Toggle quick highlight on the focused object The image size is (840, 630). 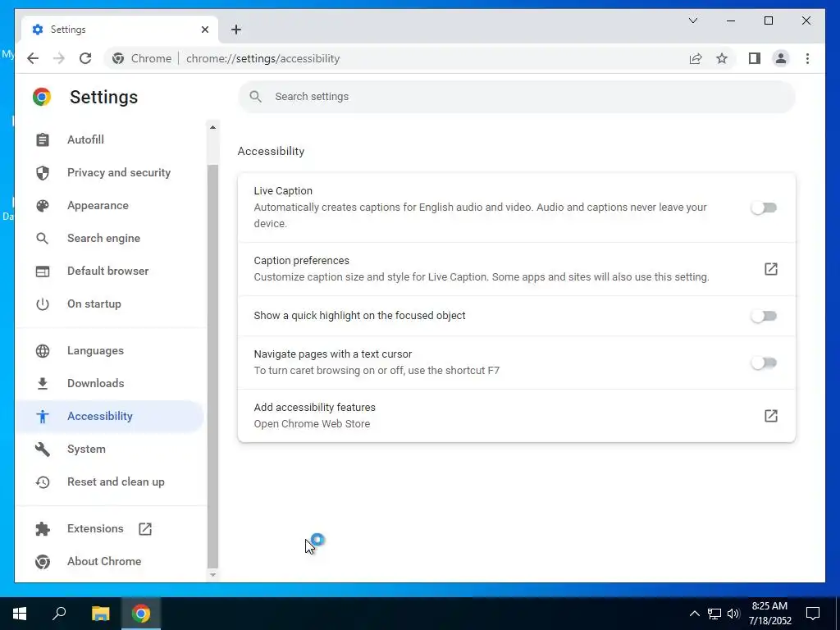point(764,316)
